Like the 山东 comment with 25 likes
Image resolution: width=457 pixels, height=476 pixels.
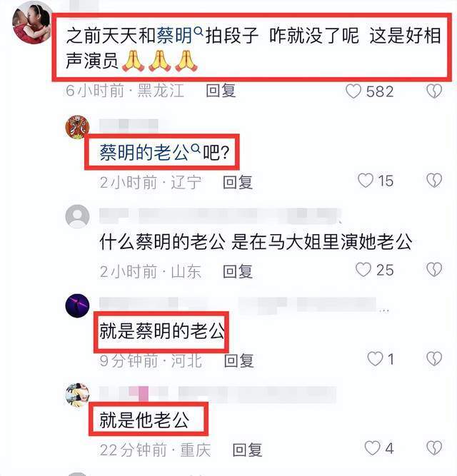(x=363, y=270)
